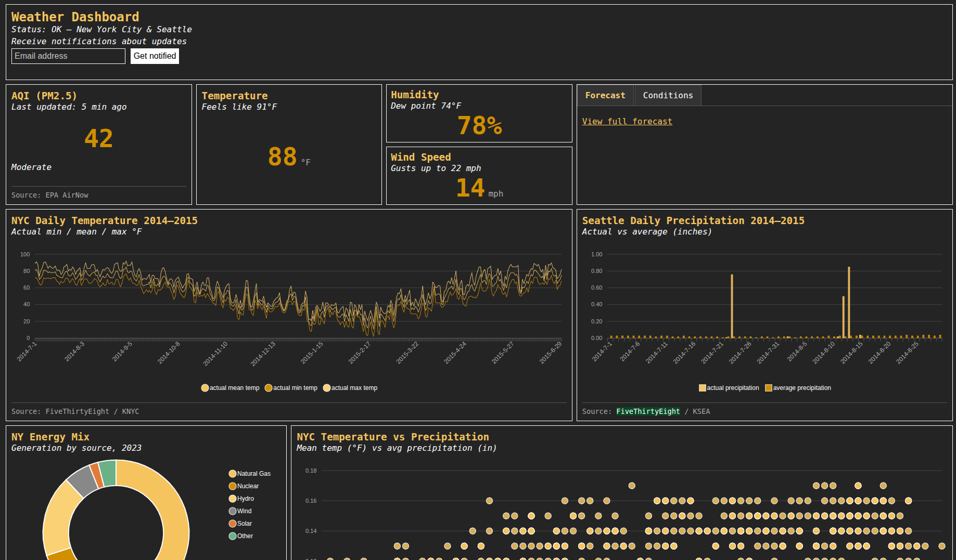Click the Receive notifications about updates text
The image size is (956, 560).
point(99,41)
